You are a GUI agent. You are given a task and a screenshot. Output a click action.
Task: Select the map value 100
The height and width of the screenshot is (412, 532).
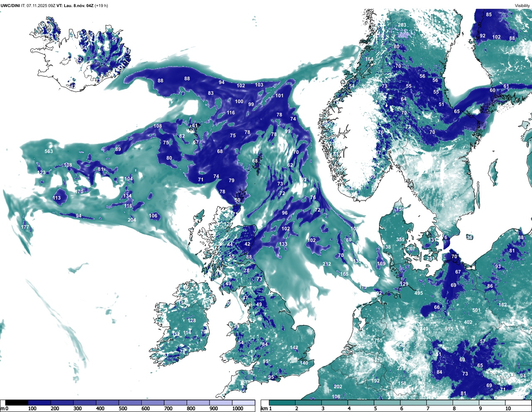click(x=239, y=101)
